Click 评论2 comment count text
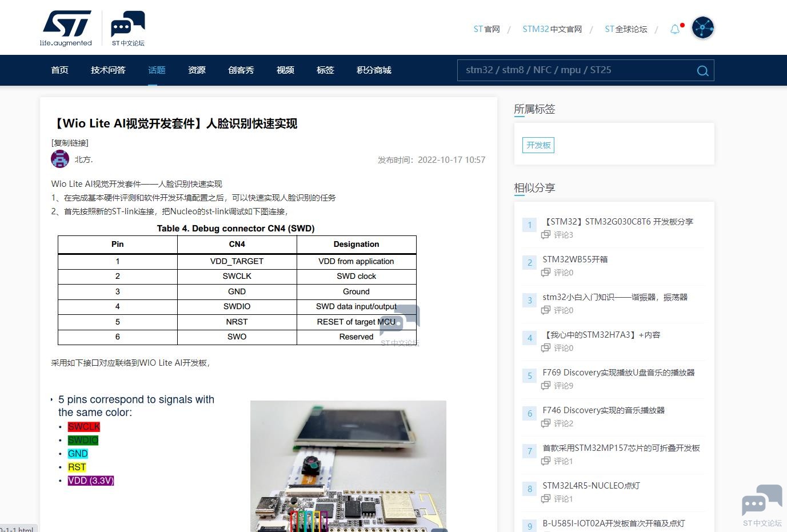The height and width of the screenshot is (532, 787). point(564,423)
